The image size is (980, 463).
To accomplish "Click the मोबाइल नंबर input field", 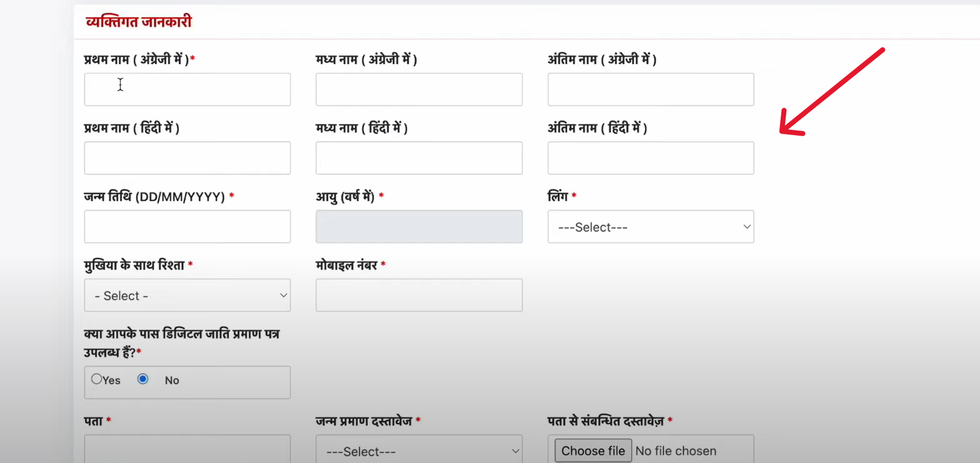I will [419, 295].
